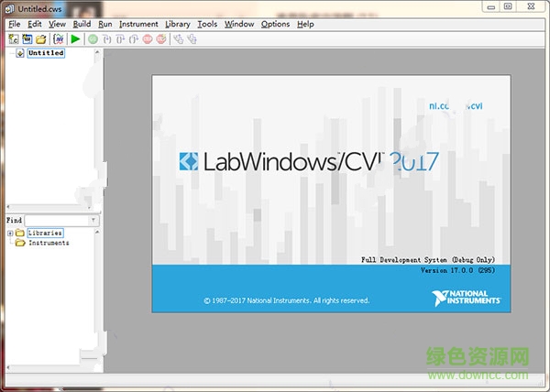Open the Window menu
The image size is (550, 392).
pos(239,24)
